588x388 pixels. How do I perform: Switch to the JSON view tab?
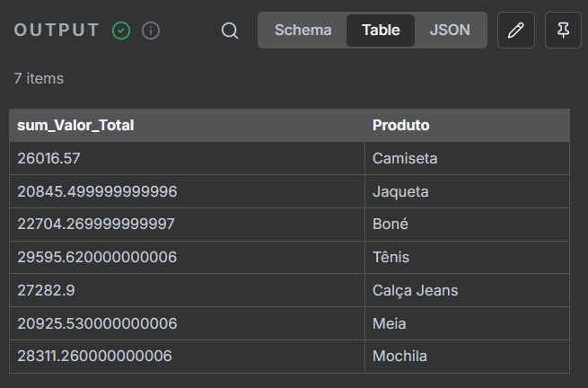pos(450,30)
